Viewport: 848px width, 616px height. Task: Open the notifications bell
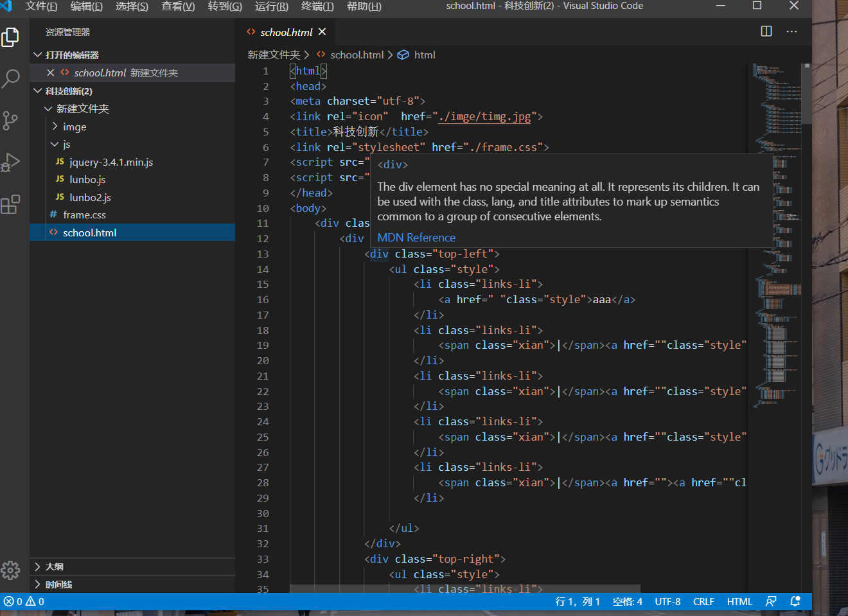pyautogui.click(x=795, y=602)
